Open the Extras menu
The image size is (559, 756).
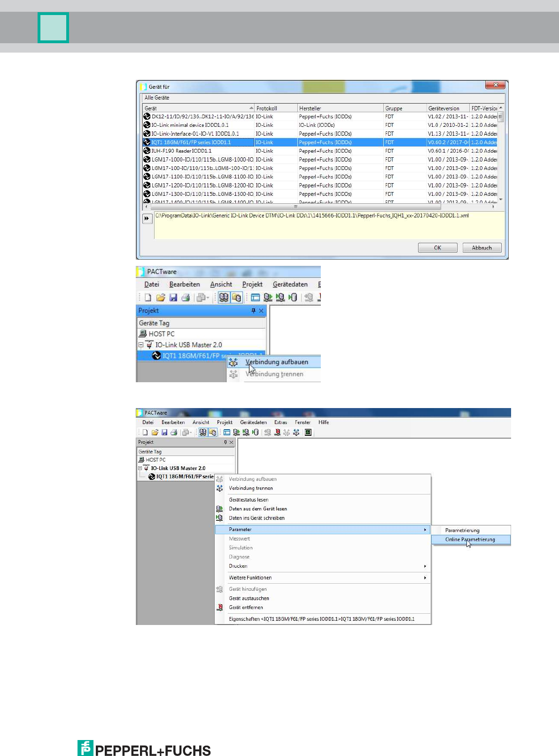(280, 422)
